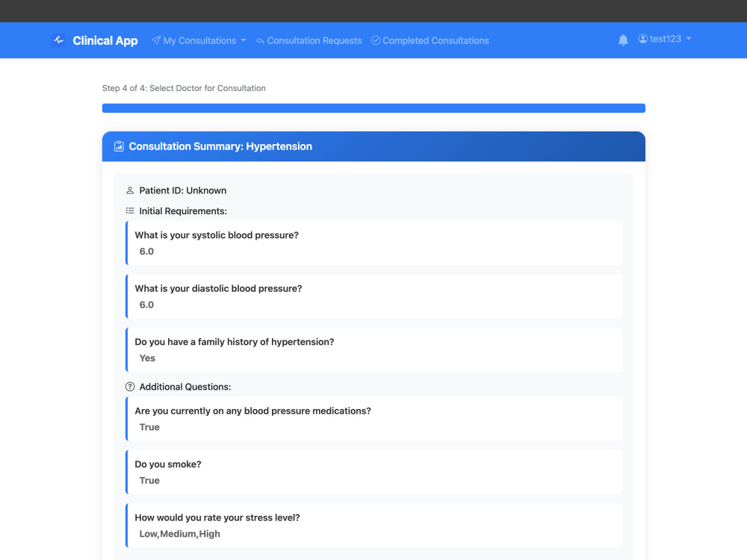
Task: Click 'What is your diastolic blood pressure?' question
Action: click(x=218, y=288)
